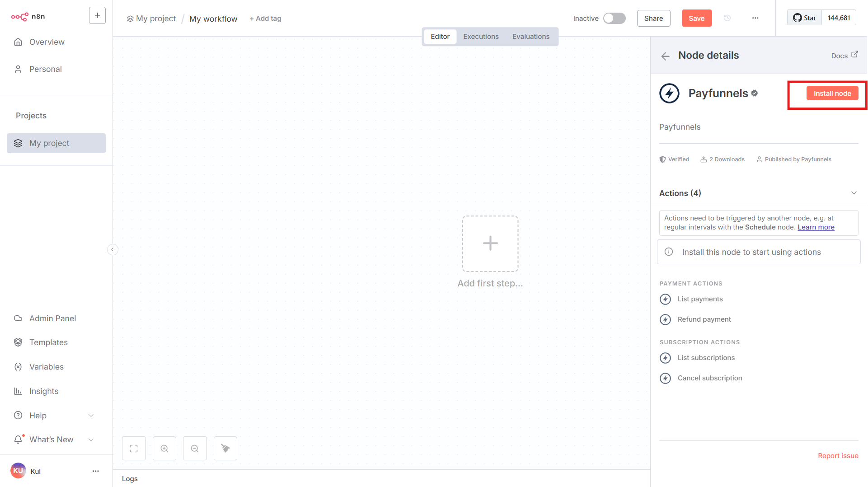868x487 pixels.
Task: Click Published by Payfunnels label
Action: pos(794,159)
